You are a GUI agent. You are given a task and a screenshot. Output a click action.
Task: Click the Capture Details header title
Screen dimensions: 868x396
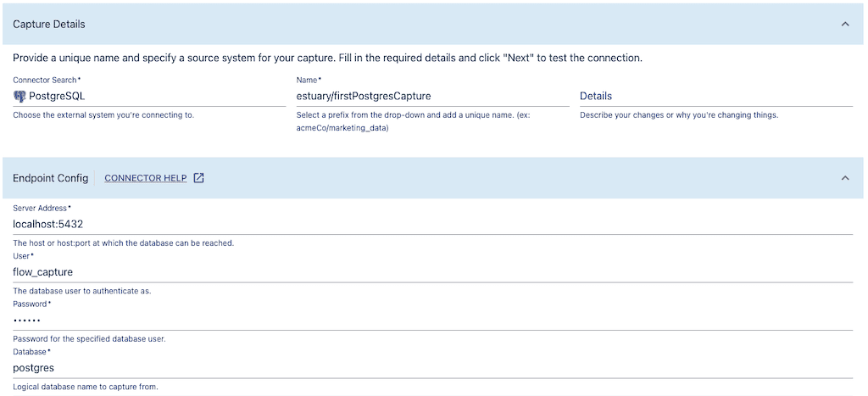tap(48, 24)
